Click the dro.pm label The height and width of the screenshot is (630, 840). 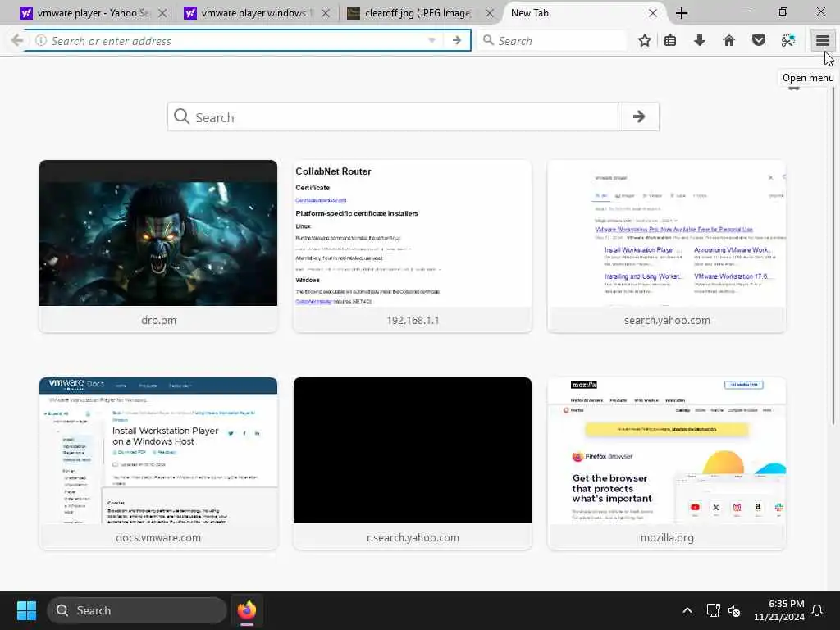[158, 321]
